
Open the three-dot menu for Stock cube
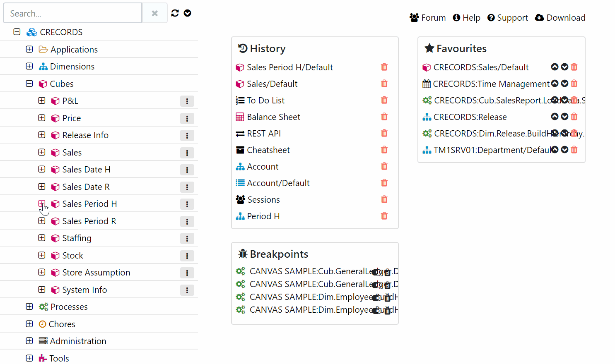coord(187,256)
